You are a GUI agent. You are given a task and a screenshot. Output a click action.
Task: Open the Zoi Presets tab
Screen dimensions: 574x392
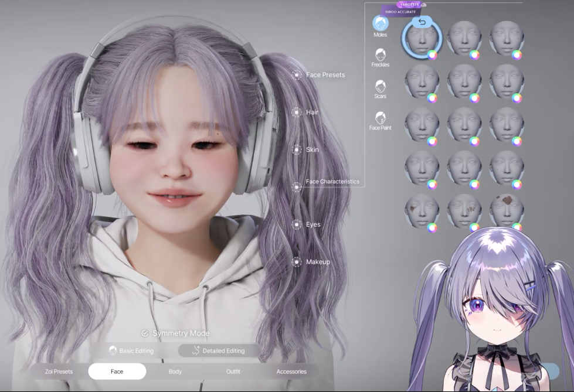coord(59,371)
